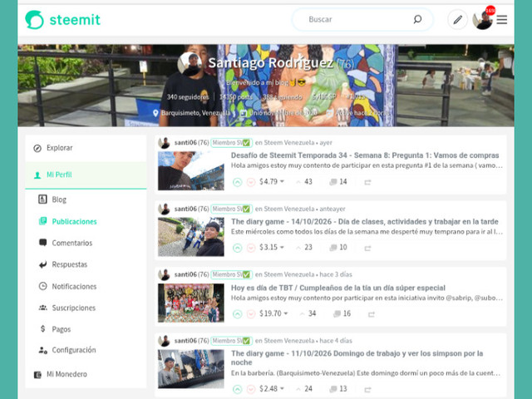Open post titled Desafío de Steemit Temporada 34
The height and width of the screenshot is (399, 532).
[x=365, y=155]
